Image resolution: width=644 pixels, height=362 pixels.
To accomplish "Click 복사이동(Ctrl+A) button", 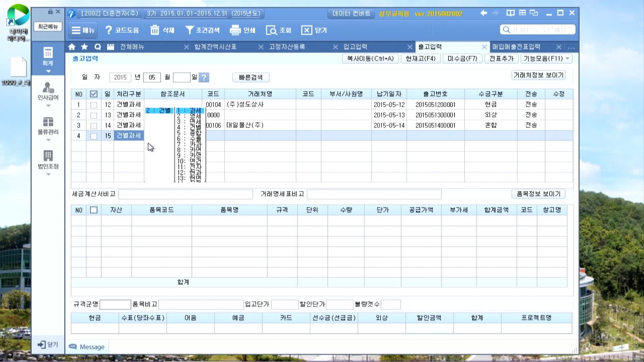I will click(x=370, y=59).
